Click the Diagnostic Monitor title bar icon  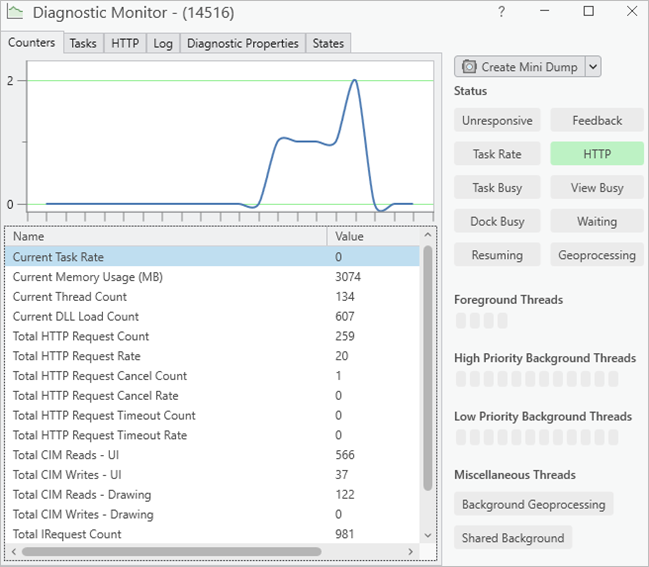pos(17,13)
